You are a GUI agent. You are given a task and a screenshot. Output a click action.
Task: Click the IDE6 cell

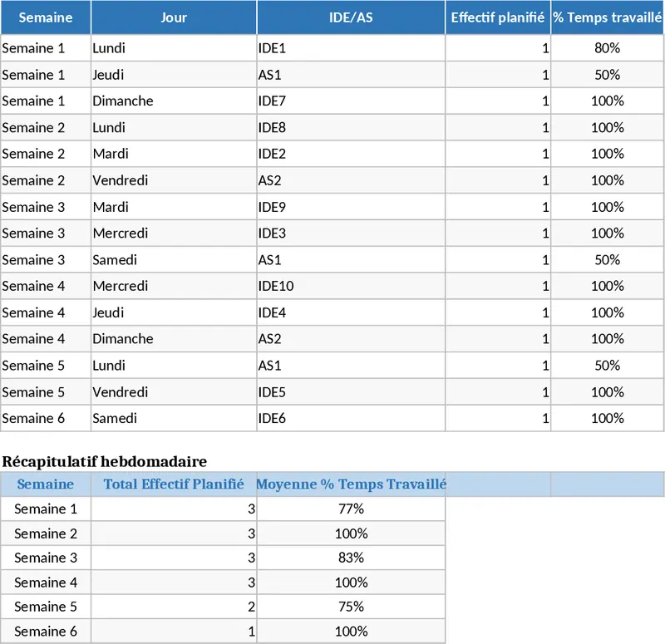coord(351,419)
